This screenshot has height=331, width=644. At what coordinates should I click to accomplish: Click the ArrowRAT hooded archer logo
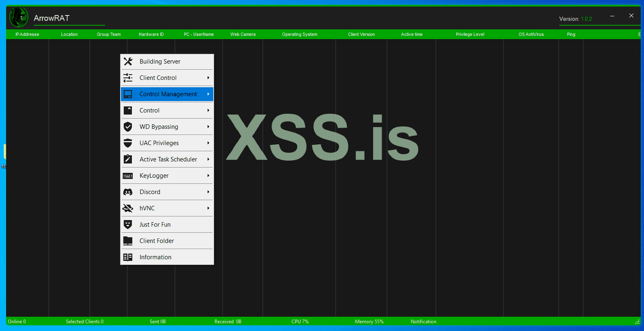19,17
